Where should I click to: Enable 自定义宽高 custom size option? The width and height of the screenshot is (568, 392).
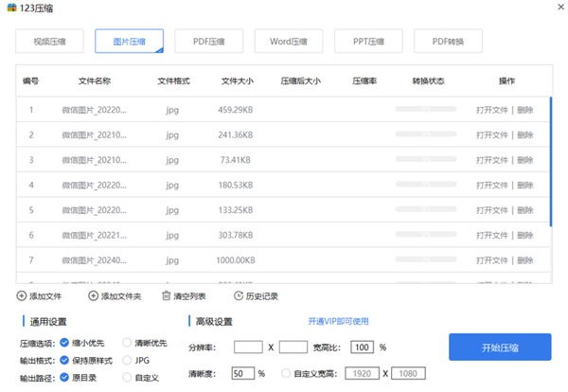pos(287,374)
